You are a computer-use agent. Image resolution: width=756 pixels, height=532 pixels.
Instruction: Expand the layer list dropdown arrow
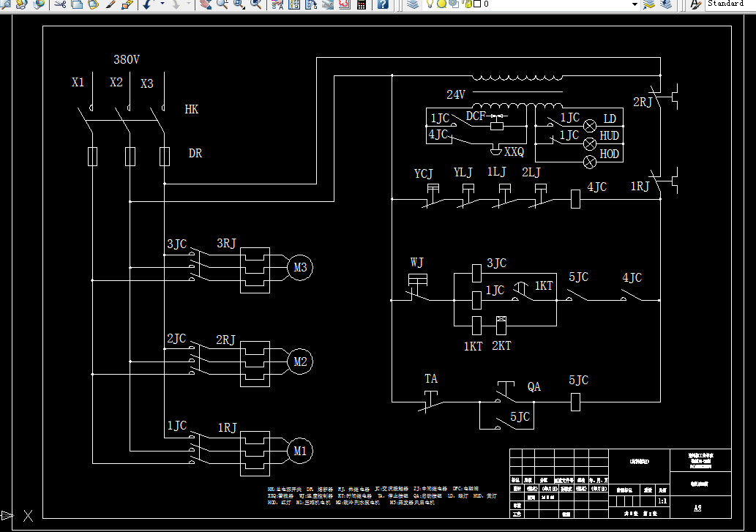635,4
